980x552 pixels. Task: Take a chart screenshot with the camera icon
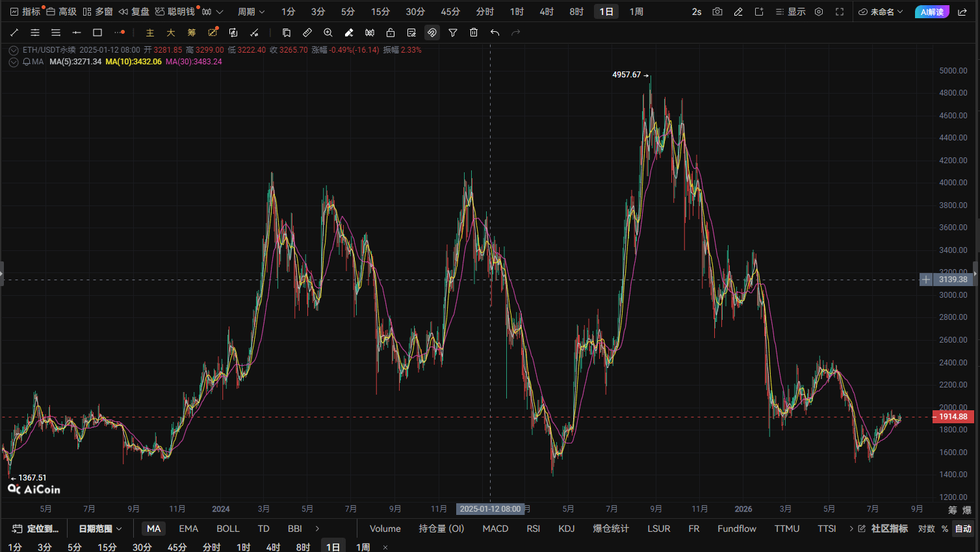click(717, 12)
